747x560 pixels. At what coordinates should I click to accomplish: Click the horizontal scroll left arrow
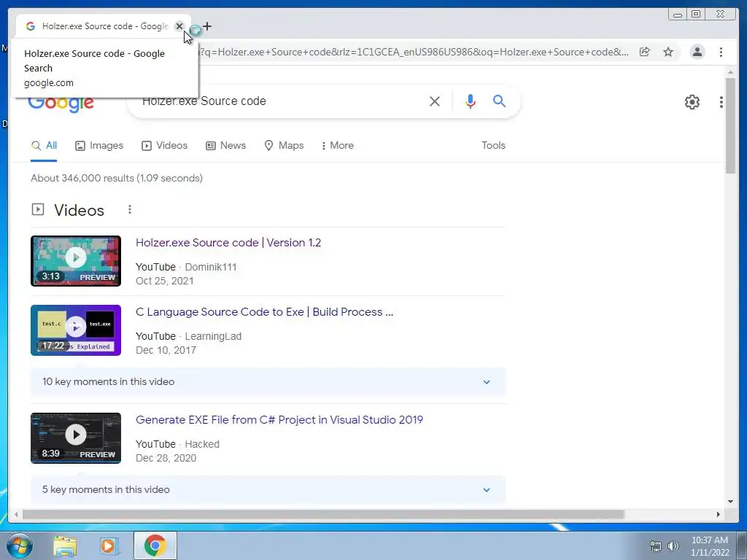point(16,514)
